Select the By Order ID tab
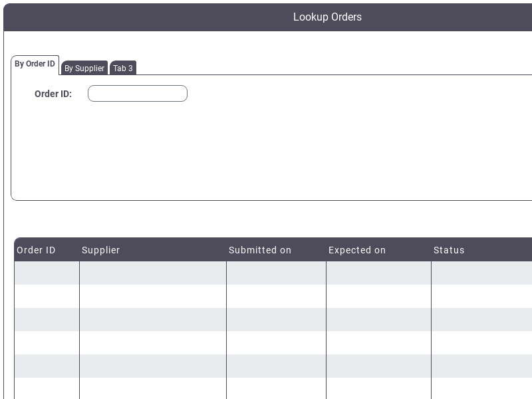Viewport: 532px width, 399px height. (35, 64)
